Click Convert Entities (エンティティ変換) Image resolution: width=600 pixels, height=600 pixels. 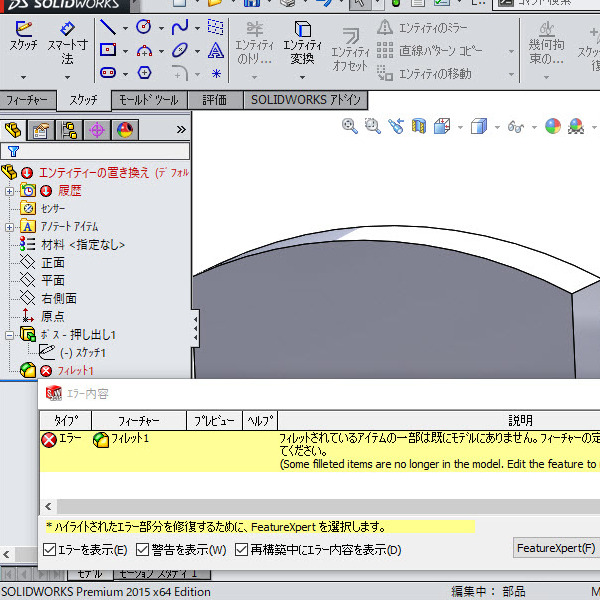click(302, 43)
